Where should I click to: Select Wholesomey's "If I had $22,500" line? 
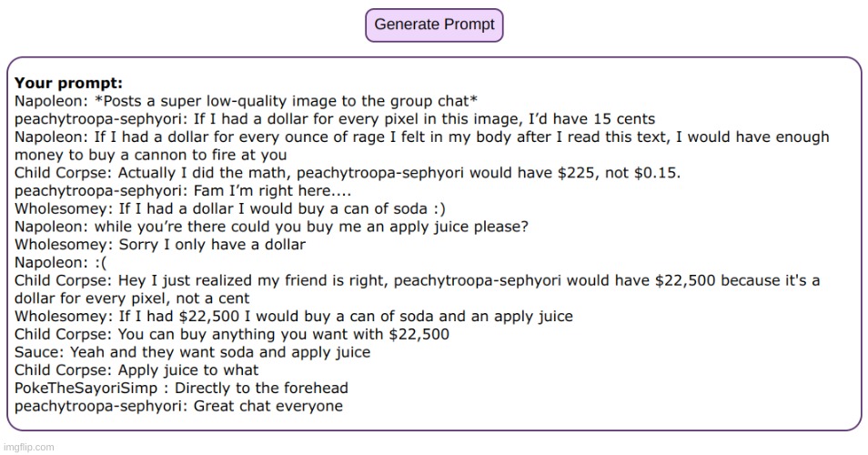(293, 316)
